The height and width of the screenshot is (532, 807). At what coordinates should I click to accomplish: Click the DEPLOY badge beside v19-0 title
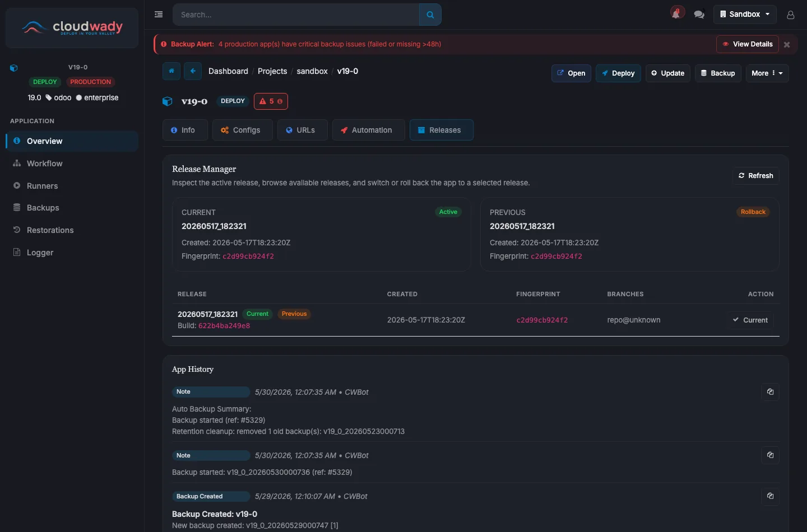233,101
